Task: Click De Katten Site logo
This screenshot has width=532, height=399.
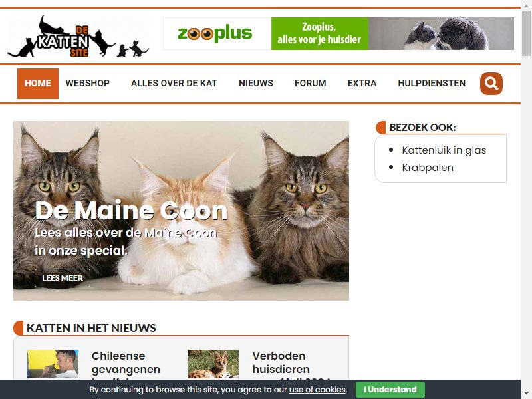Action: click(78, 37)
